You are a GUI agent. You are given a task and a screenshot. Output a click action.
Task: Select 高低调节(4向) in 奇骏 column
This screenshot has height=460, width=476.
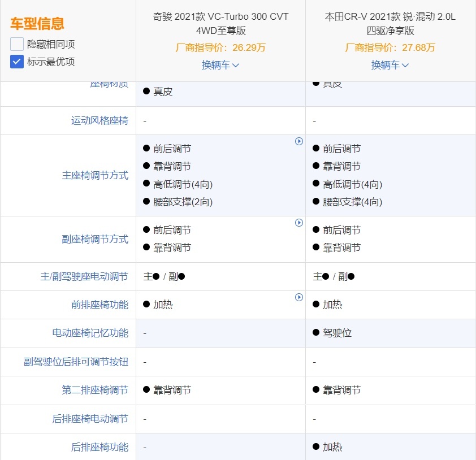click(183, 184)
